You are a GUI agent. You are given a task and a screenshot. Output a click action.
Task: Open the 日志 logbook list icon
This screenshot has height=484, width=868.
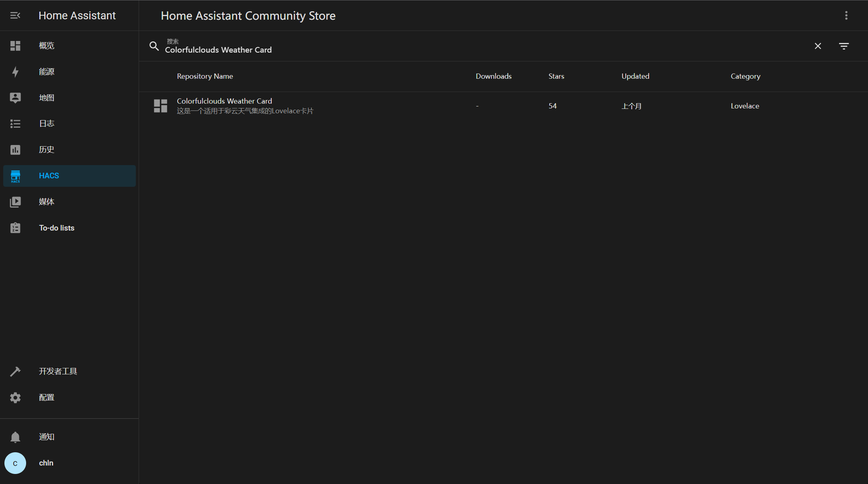coord(15,124)
